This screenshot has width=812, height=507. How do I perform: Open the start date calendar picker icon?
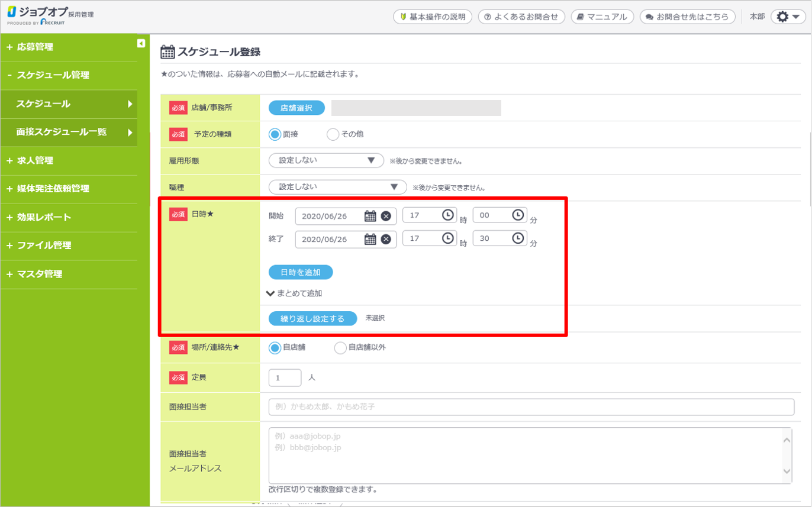[x=370, y=216]
